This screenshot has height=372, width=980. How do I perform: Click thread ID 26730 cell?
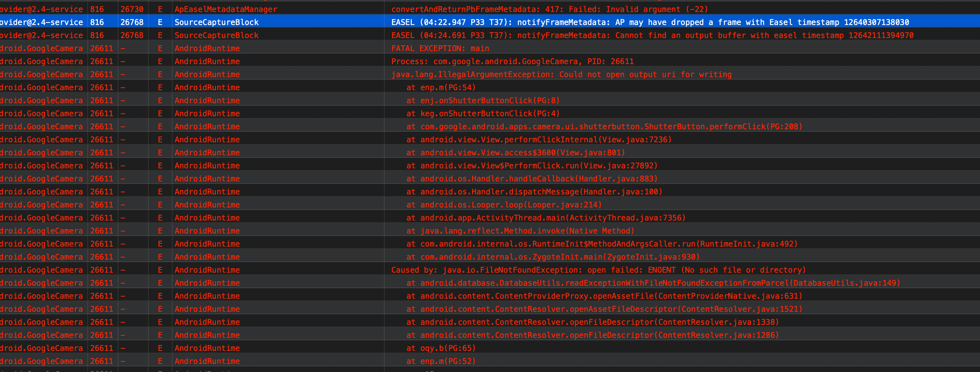pos(132,9)
